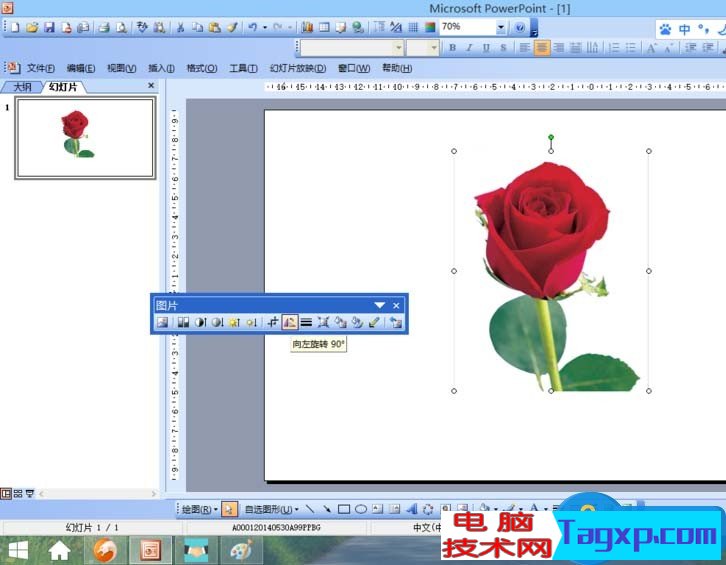Select slide 1 thumbnail in panel

click(x=84, y=138)
